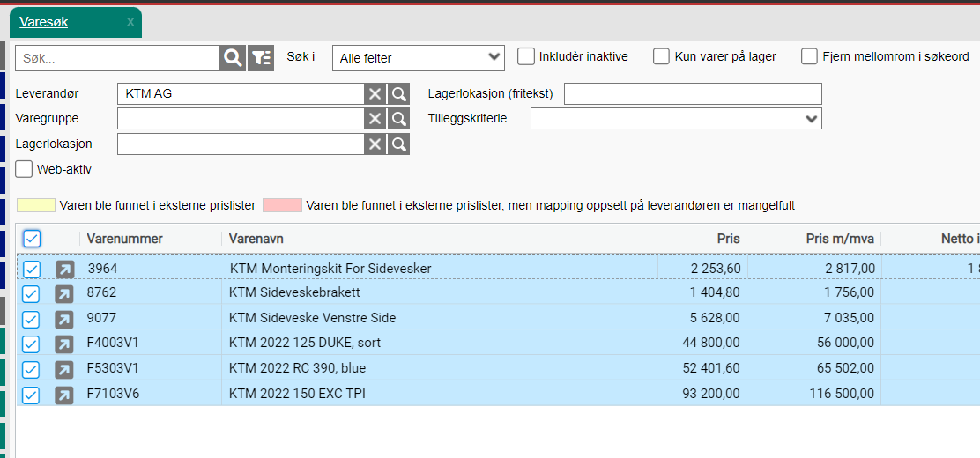
Task: Enable Kun varer på lager checkbox
Action: [x=661, y=56]
